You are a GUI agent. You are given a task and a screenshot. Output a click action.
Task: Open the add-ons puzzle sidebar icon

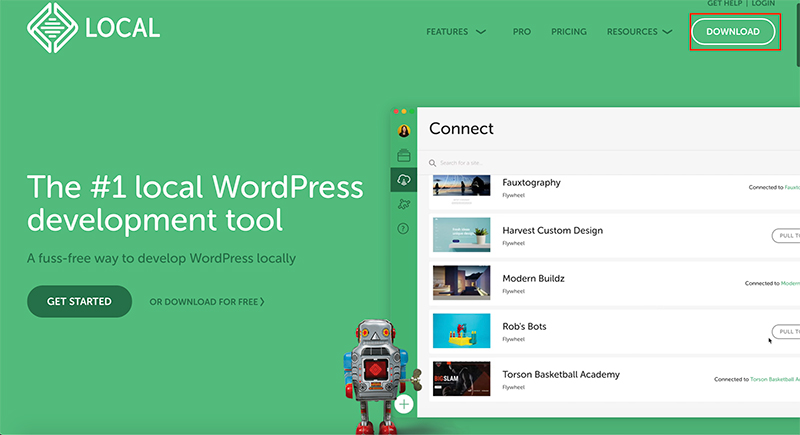click(404, 204)
